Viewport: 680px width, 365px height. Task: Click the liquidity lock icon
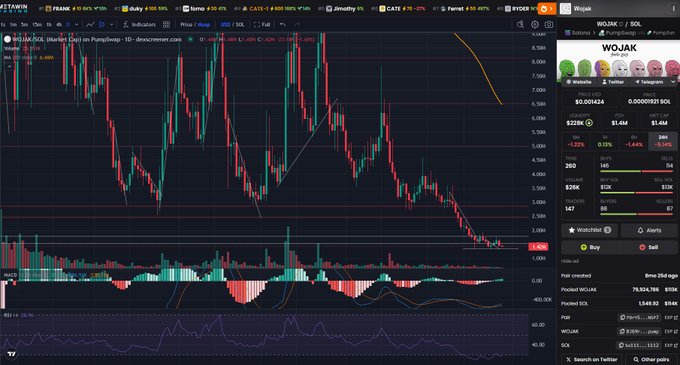(x=589, y=123)
